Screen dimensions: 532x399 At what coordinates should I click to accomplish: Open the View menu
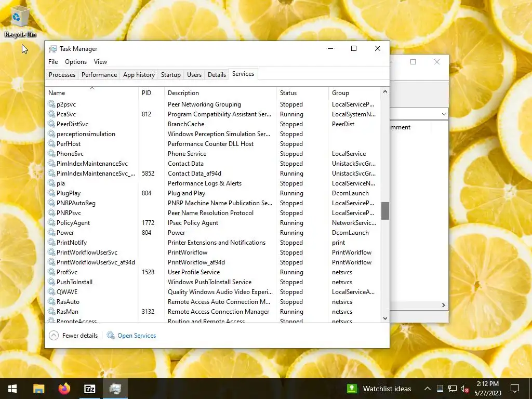100,62
